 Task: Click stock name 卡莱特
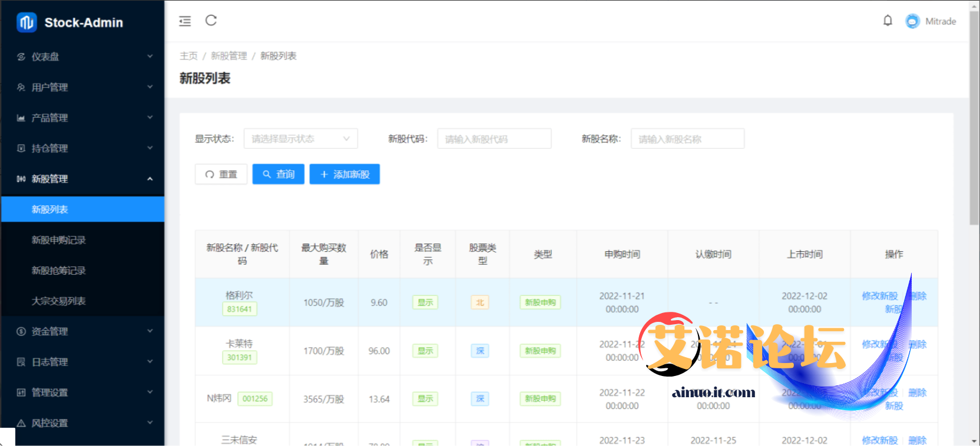pyautogui.click(x=239, y=344)
